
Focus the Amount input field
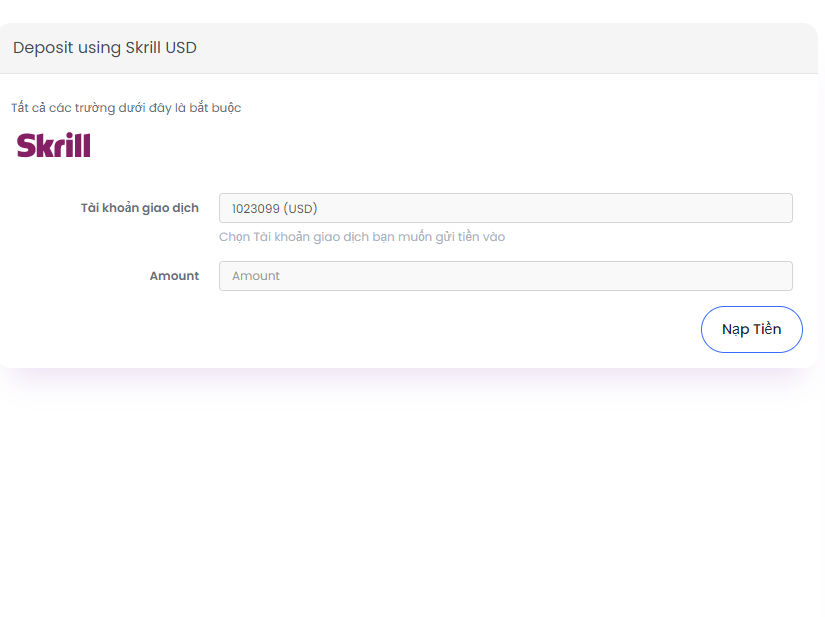tap(506, 276)
